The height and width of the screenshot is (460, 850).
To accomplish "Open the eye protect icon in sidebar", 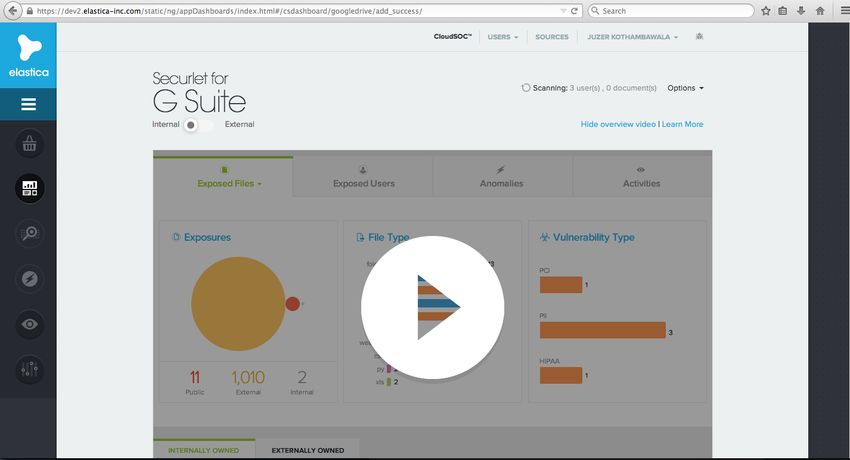I will click(x=29, y=324).
